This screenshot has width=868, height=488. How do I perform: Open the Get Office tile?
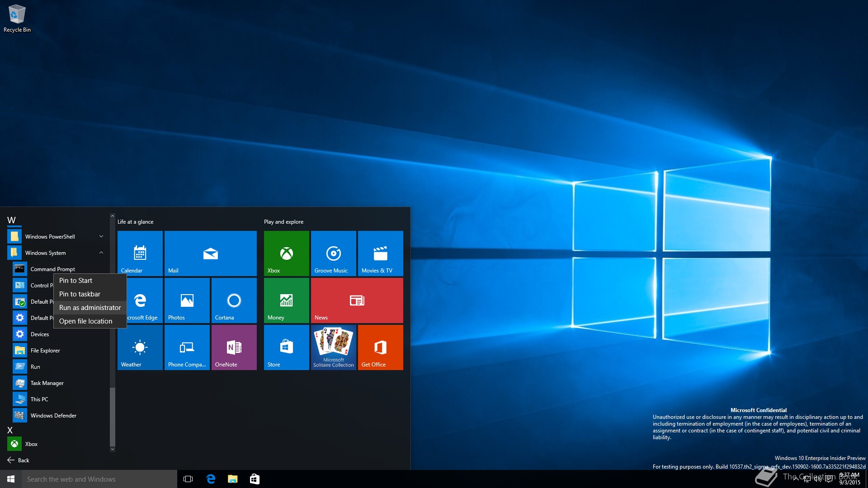(381, 347)
